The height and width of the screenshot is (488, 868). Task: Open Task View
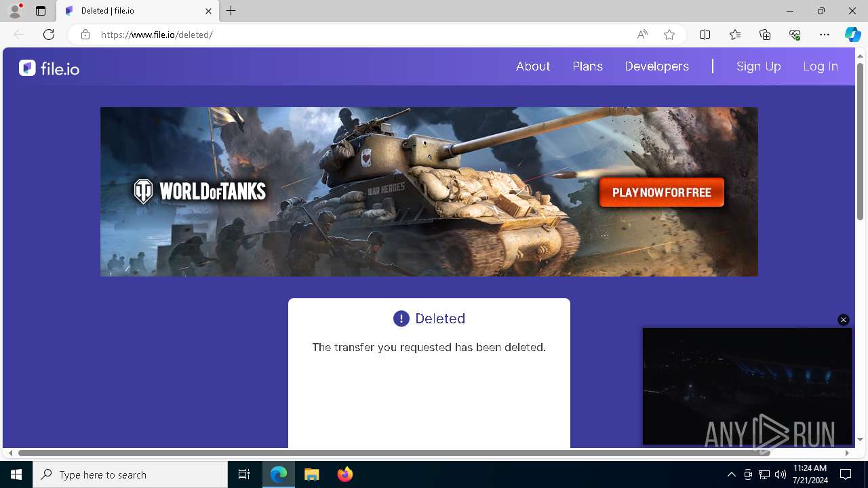tap(244, 474)
